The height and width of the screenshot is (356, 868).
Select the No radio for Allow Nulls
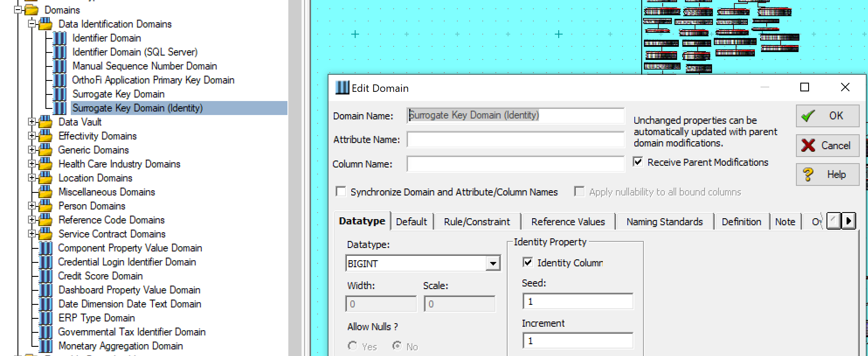coord(397,346)
